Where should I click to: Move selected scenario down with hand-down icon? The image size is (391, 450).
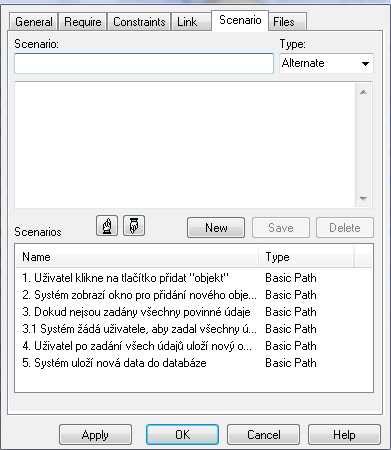pyautogui.click(x=134, y=226)
